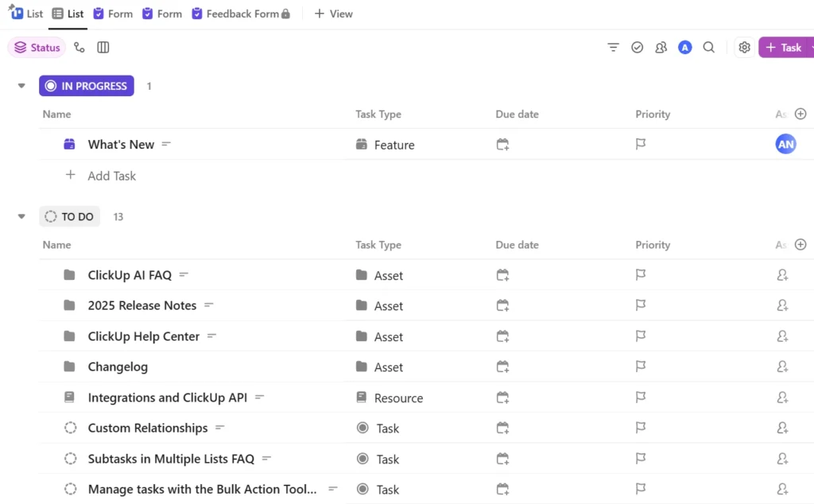
Task: Open the first Form tab
Action: tap(113, 14)
